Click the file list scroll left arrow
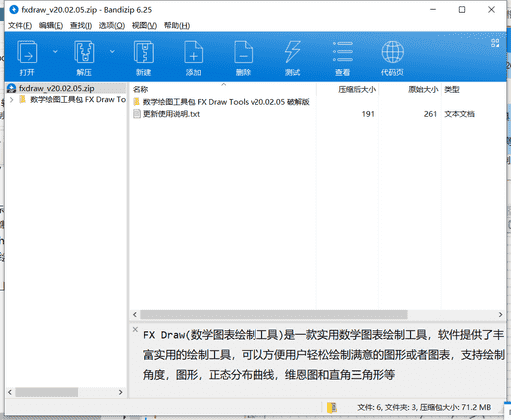This screenshot has height=420, width=511. 135,315
